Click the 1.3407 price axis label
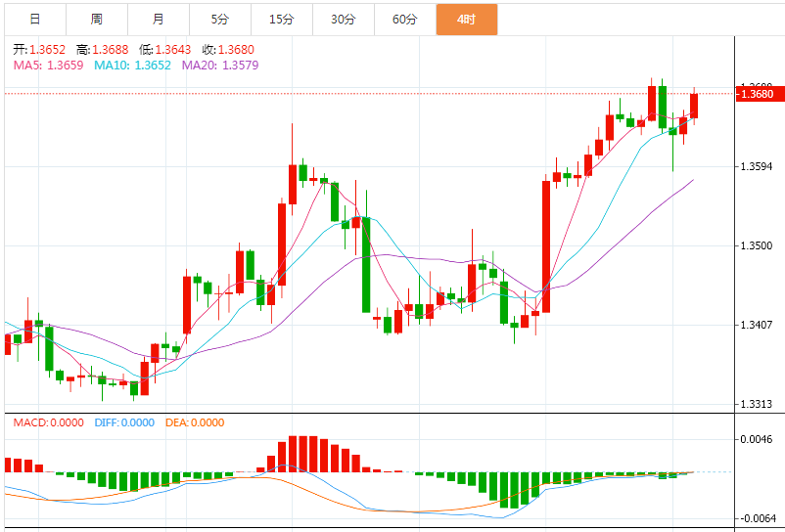This screenshot has width=785, height=532. pyautogui.click(x=756, y=325)
